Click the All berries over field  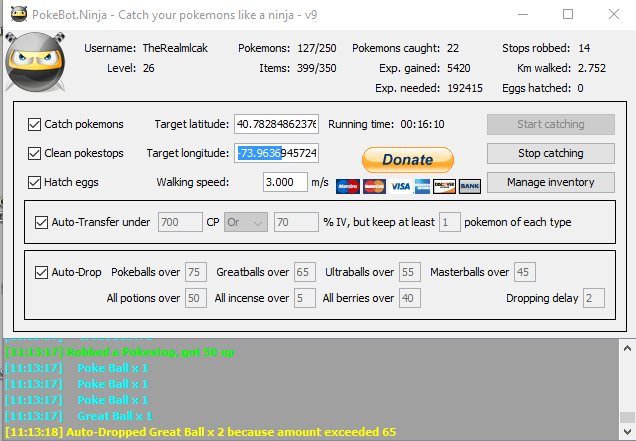(410, 298)
